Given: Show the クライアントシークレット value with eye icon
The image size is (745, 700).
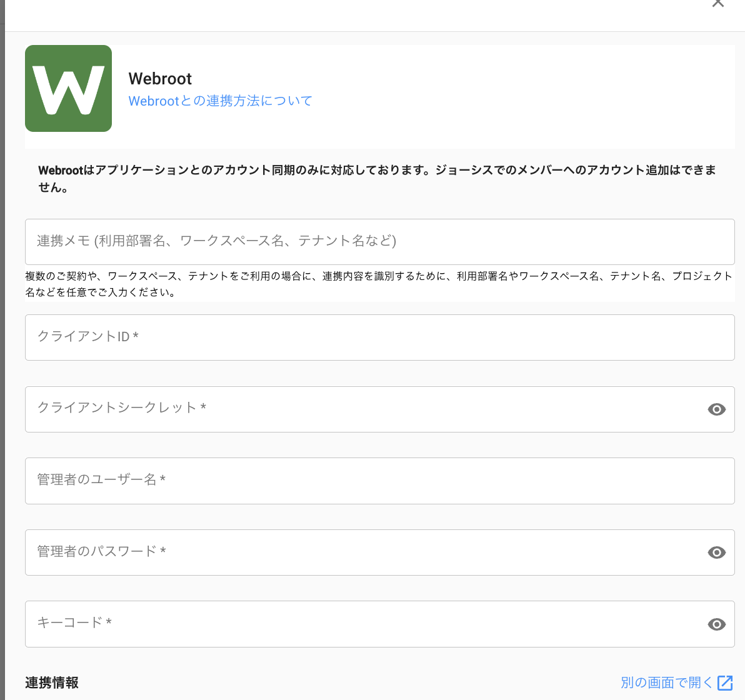Looking at the screenshot, I should point(716,409).
